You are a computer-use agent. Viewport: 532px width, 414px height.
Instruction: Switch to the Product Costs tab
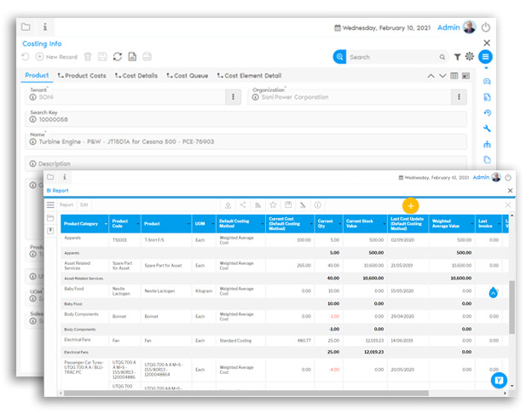(82, 76)
